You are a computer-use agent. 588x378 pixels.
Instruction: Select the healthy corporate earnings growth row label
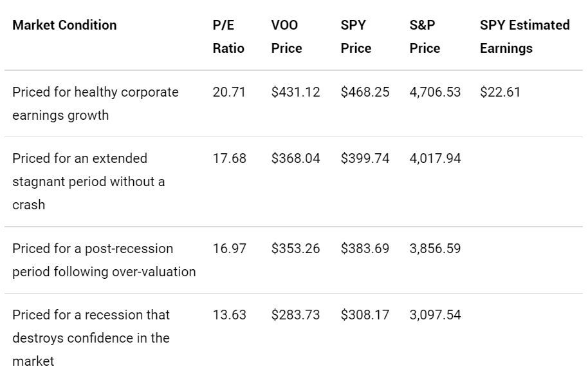click(x=95, y=104)
